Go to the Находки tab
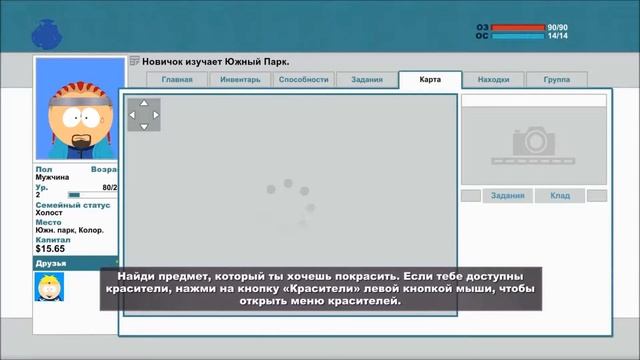Viewport: 640px width, 360px height. [x=493, y=80]
